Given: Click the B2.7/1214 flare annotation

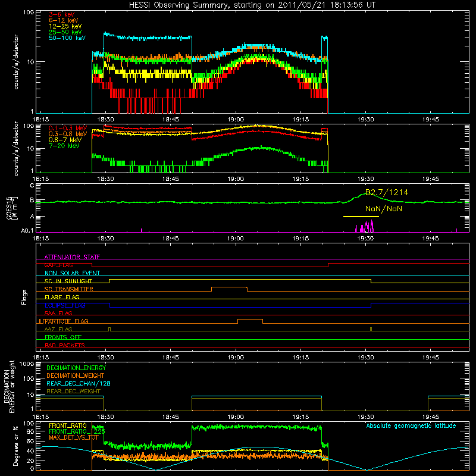Looking at the screenshot, I should pos(386,192).
